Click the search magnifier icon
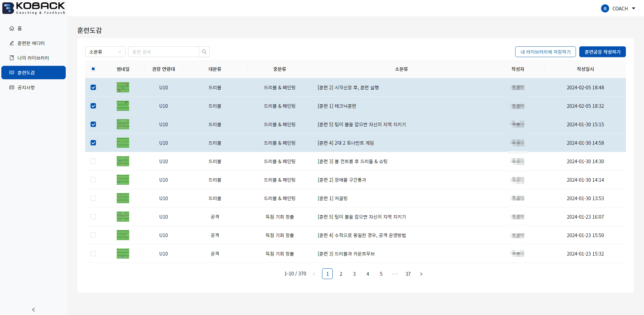Screen dimensions: 644x315 click(x=204, y=51)
